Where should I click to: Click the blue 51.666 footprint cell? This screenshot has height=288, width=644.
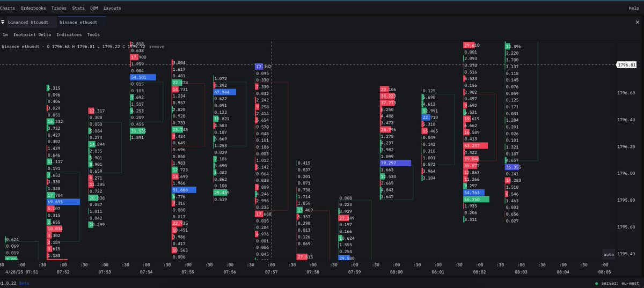pos(184,190)
